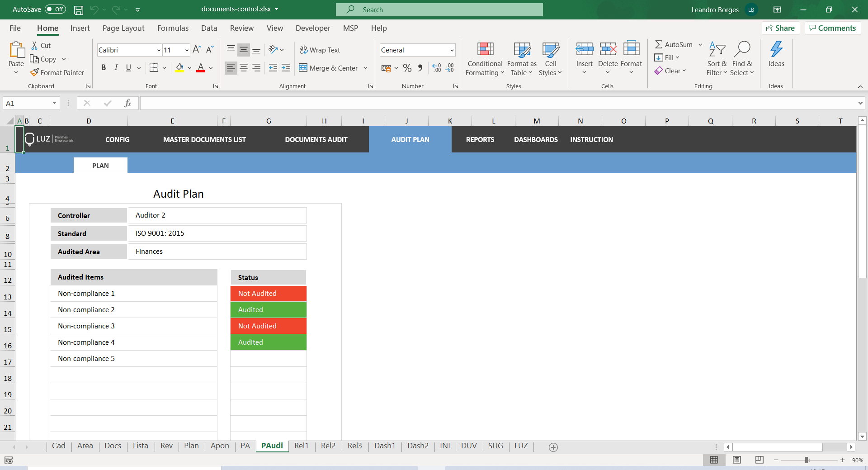The width and height of the screenshot is (868, 470).
Task: Open the Dash1 sheet tab
Action: pos(385,446)
